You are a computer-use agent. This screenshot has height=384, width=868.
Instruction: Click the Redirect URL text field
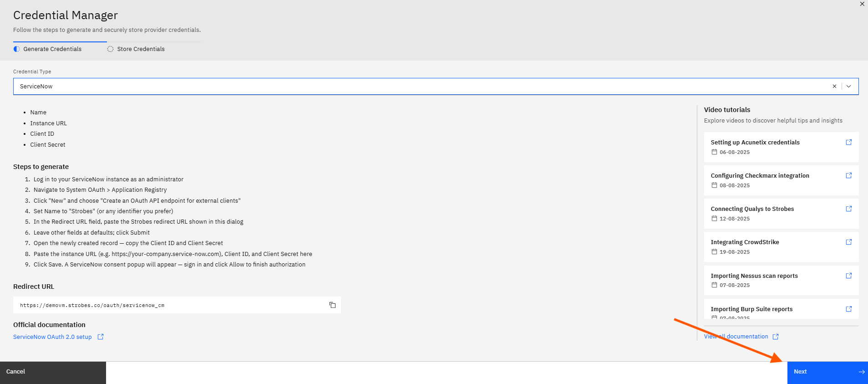pyautogui.click(x=177, y=305)
